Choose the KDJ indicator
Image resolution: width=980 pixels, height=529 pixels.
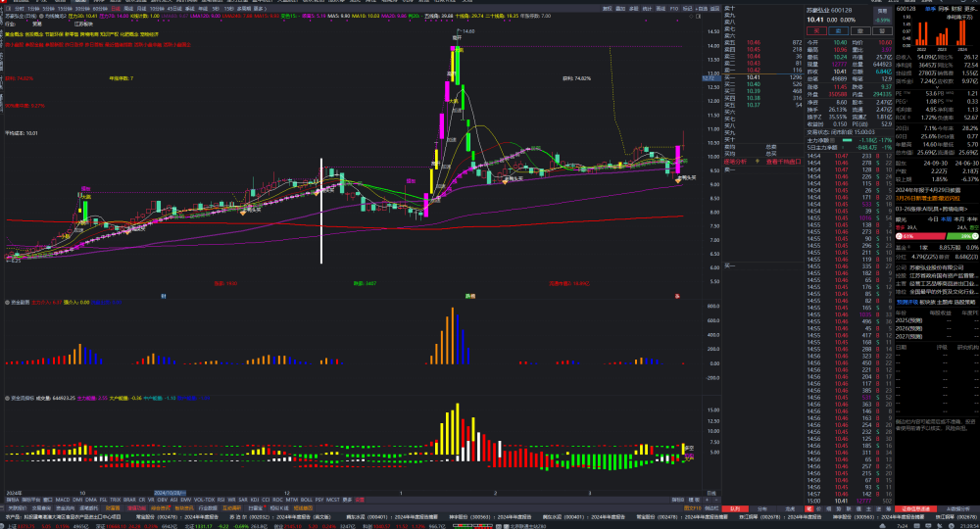(255, 500)
